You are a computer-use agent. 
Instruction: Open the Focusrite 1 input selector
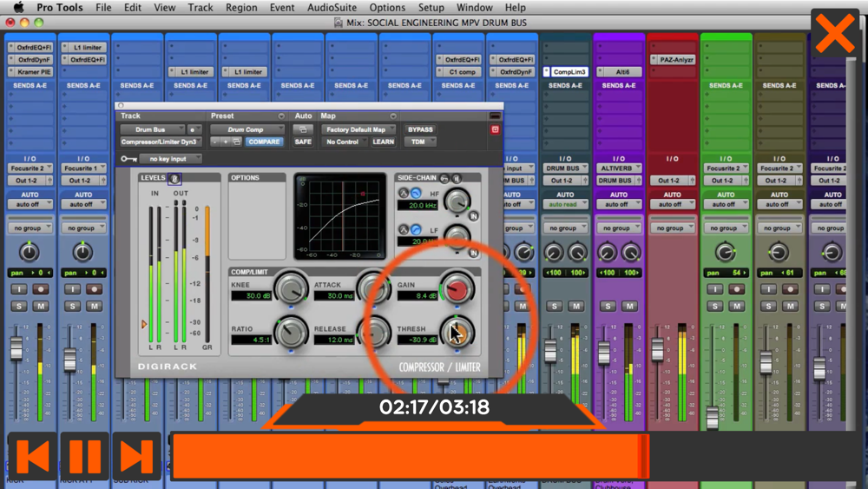point(82,169)
